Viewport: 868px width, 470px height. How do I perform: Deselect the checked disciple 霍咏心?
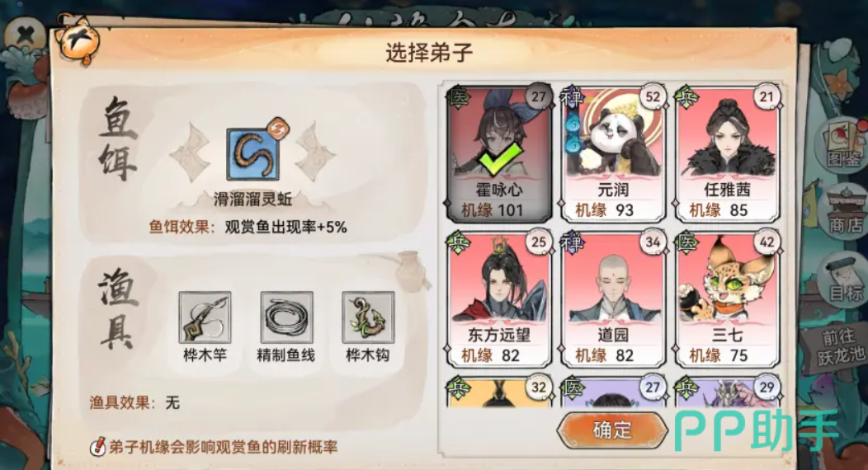point(499,153)
